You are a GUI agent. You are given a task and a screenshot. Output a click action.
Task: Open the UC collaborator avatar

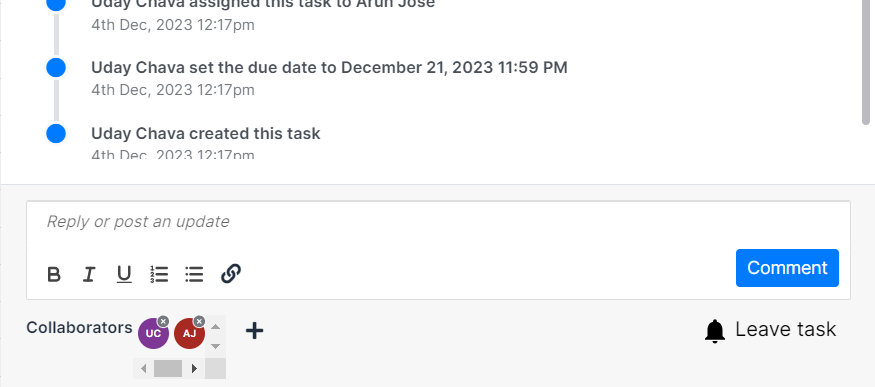coord(153,334)
